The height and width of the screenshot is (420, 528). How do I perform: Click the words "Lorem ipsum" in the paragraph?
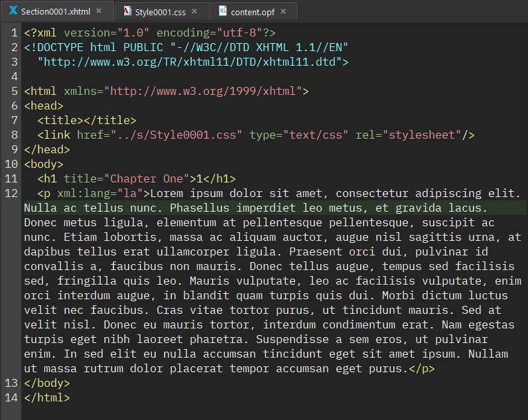click(x=186, y=193)
